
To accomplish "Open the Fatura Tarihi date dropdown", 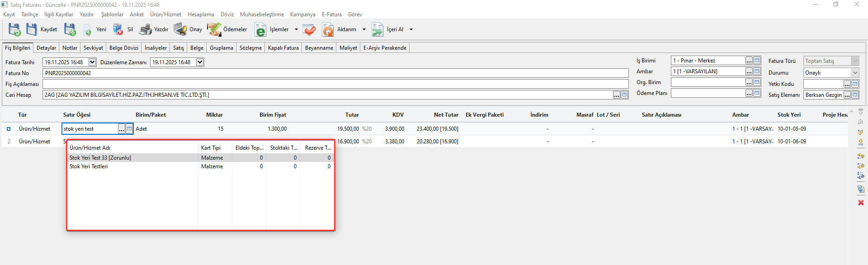I will pos(92,62).
